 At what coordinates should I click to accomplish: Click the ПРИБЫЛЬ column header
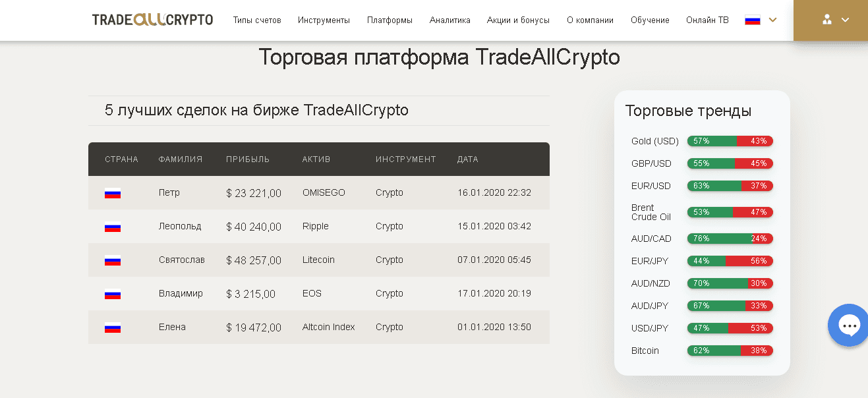coord(248,159)
